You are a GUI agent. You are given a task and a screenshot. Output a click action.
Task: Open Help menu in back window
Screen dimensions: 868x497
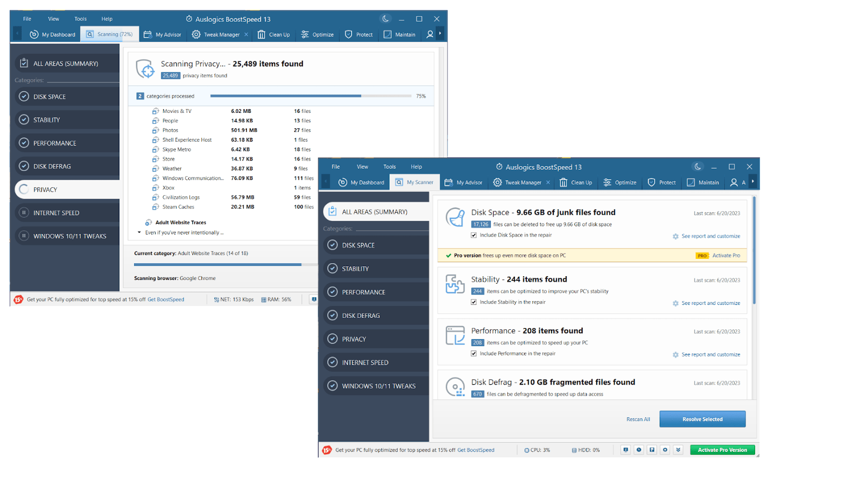coord(107,18)
